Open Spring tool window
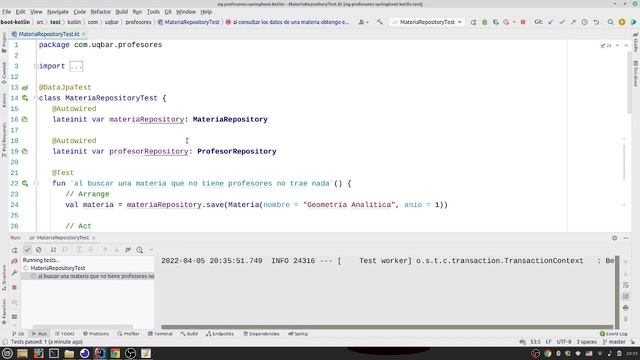 (298, 333)
